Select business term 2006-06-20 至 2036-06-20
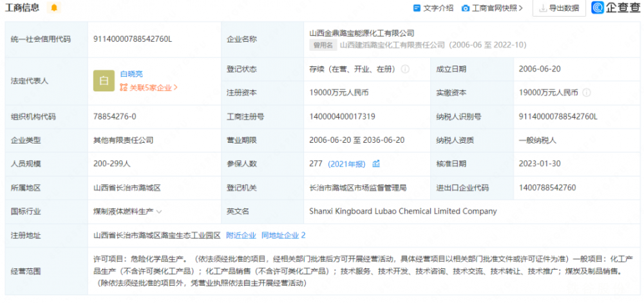 357,140
